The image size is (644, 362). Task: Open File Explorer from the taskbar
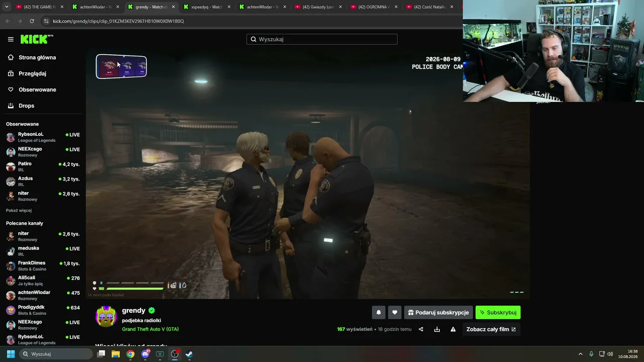(x=116, y=354)
